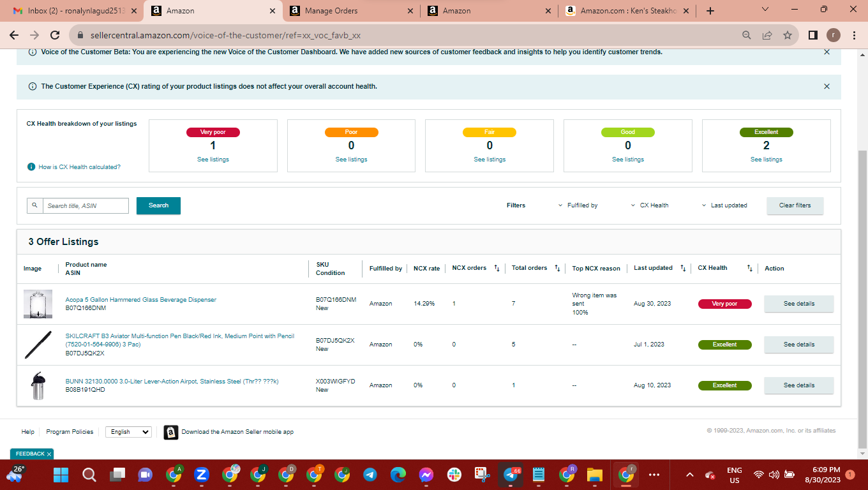Show hidden system tray icons
The image size is (868, 490).
pos(689,475)
